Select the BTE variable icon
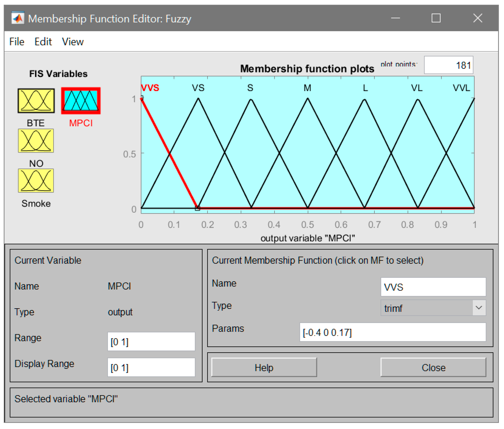The height and width of the screenshot is (429, 504). [x=36, y=101]
